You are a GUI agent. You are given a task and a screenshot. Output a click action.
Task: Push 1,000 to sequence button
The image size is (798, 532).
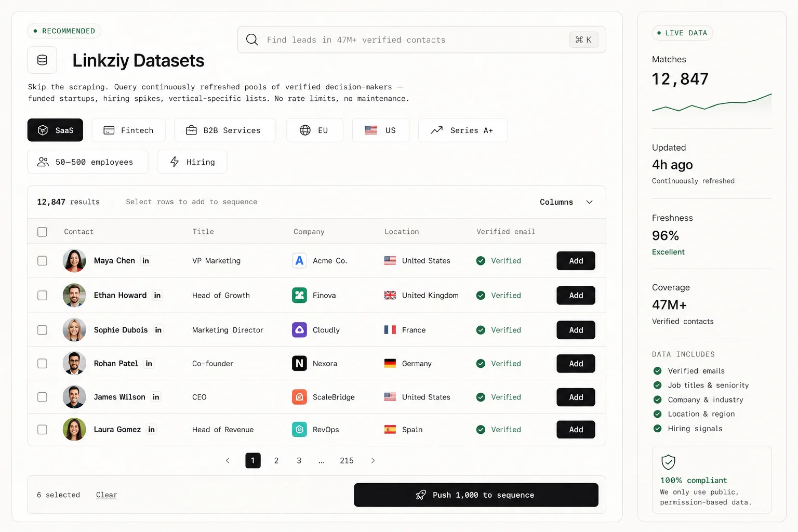coord(476,495)
